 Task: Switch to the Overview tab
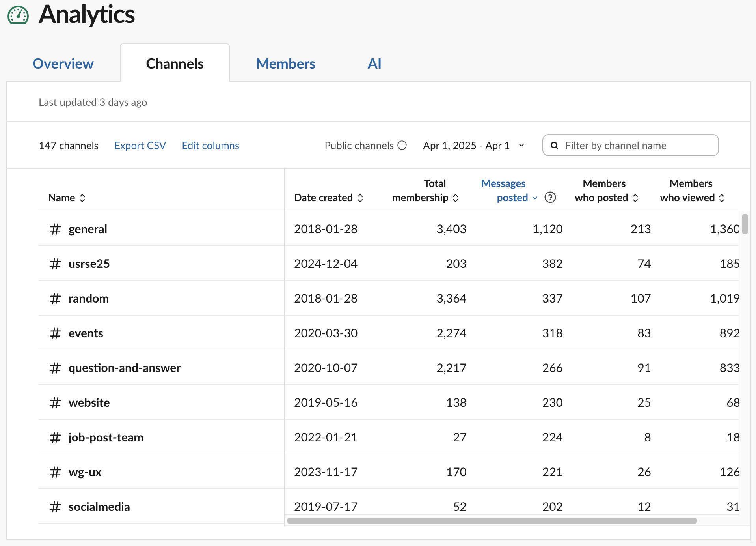(x=63, y=63)
